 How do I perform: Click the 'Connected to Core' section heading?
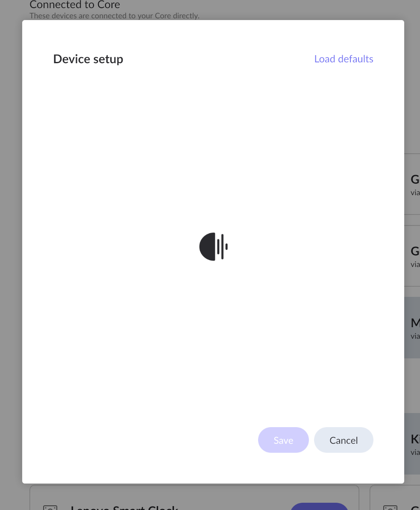click(x=75, y=5)
